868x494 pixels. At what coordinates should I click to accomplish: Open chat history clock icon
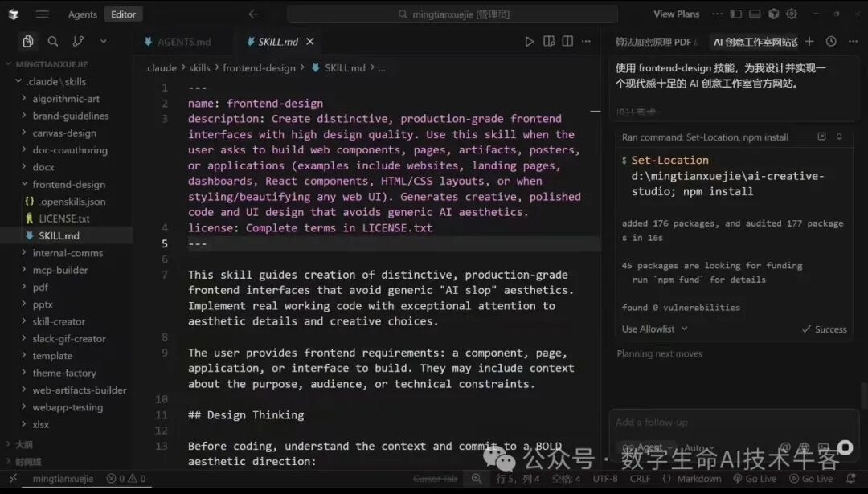coord(831,42)
